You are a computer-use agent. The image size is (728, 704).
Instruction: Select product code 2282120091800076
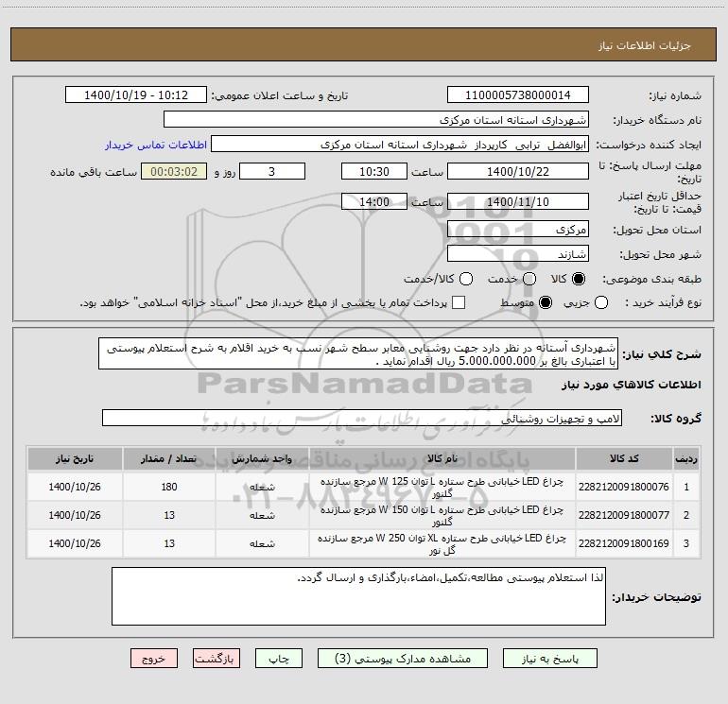click(x=624, y=487)
